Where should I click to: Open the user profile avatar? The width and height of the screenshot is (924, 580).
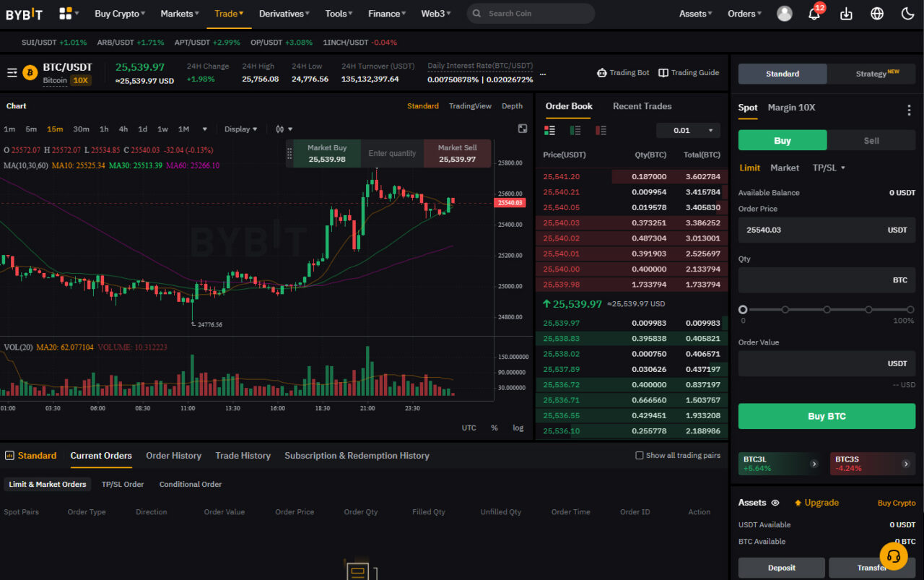784,13
